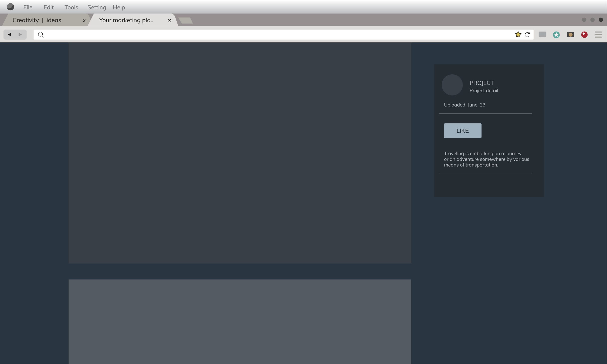Select the Your marketing pla.. tab

tap(133, 20)
